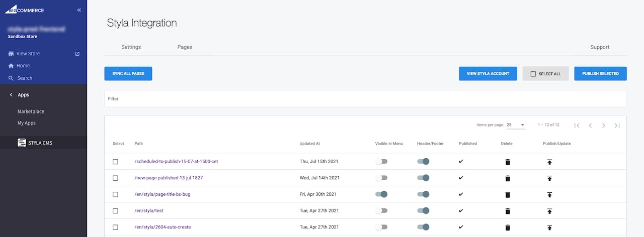Switch to the Settings tab
The width and height of the screenshot is (644, 237).
click(x=131, y=47)
